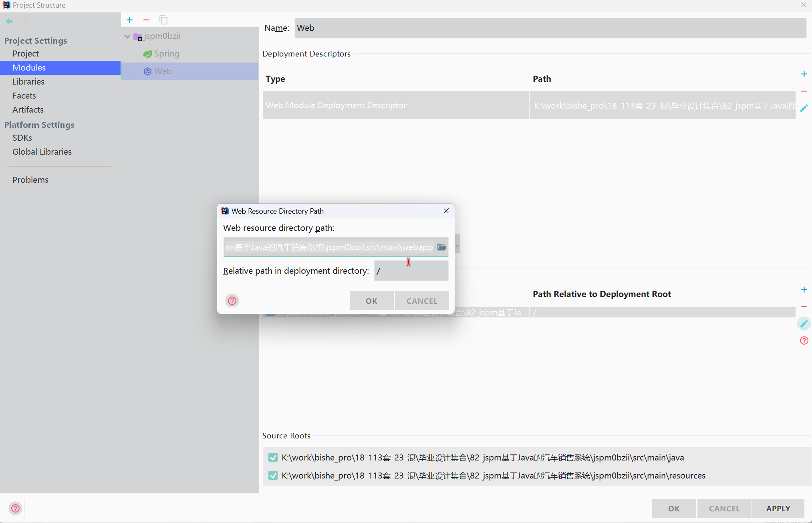Uncheck the src\main\resources source root
Screen dimensions: 812x523
tap(273, 475)
